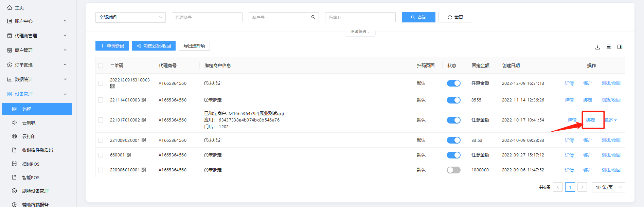The width and height of the screenshot is (644, 207).
Task: Check the row 660001 checkbox
Action: (101, 155)
